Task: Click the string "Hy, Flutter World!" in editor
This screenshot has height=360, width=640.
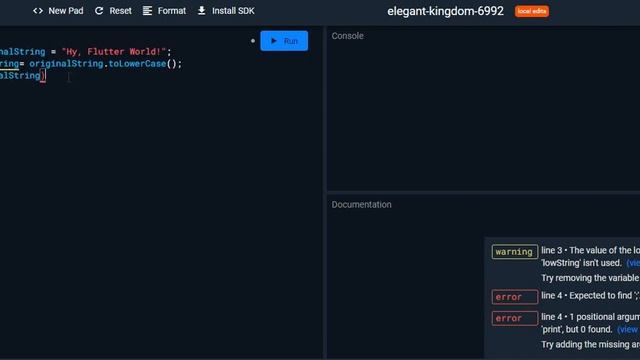Action: 114,52
